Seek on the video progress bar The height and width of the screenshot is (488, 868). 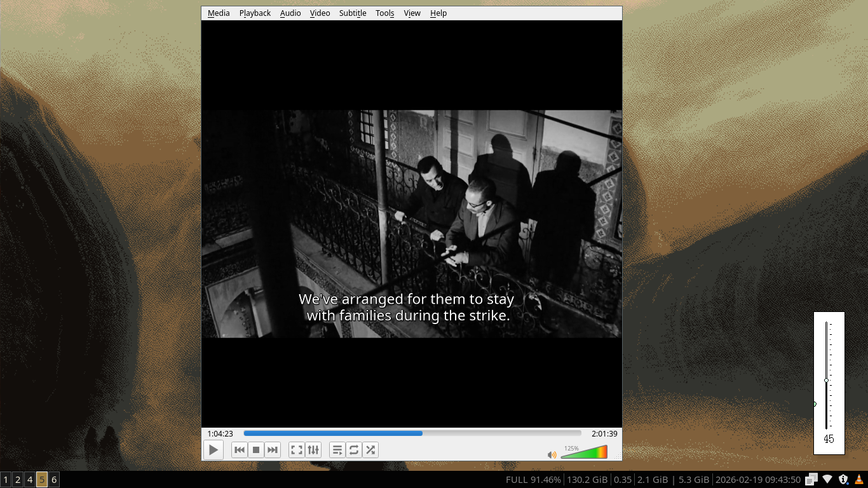[x=412, y=433]
